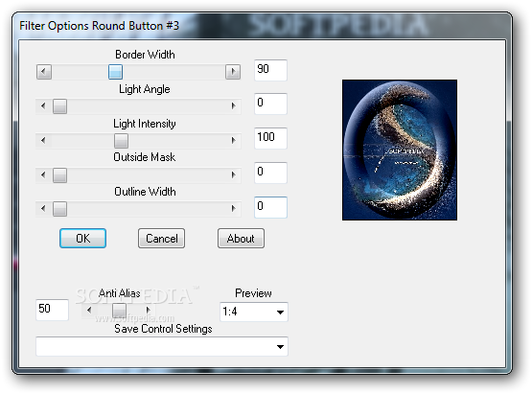Viewport: 532px width, 394px height.
Task: Click the Outline Width value field
Action: pyautogui.click(x=270, y=207)
